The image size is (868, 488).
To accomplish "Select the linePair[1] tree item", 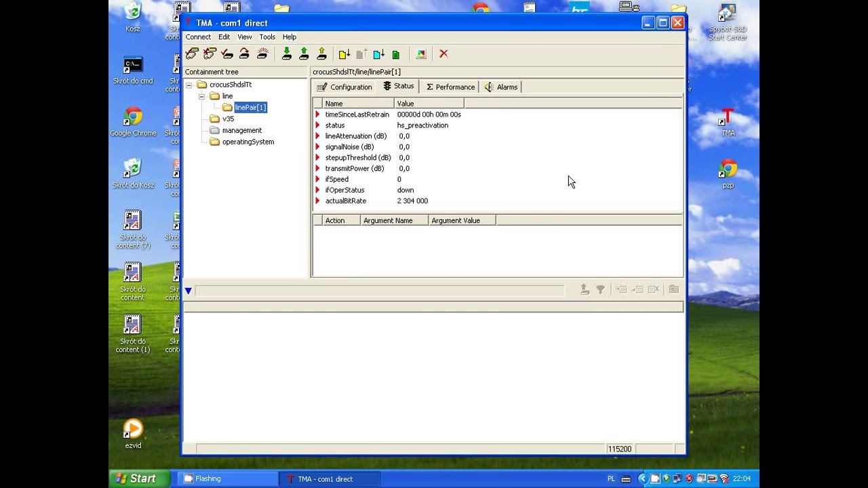I will coord(250,107).
